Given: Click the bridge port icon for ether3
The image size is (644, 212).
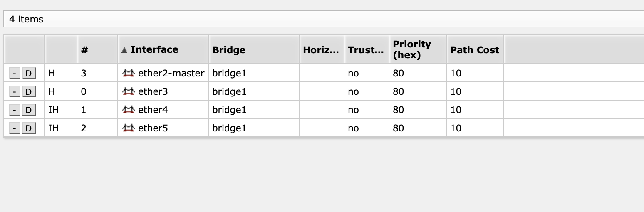Looking at the screenshot, I should pyautogui.click(x=129, y=91).
